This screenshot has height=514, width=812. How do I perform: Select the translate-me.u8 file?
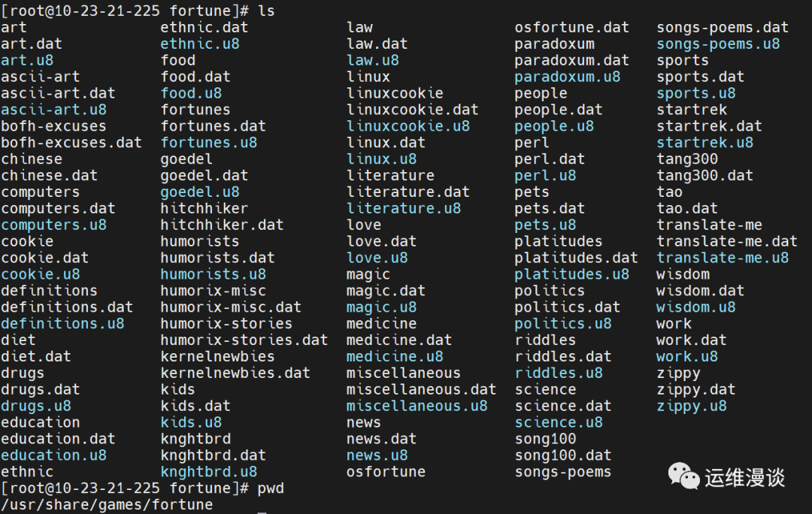pos(723,257)
